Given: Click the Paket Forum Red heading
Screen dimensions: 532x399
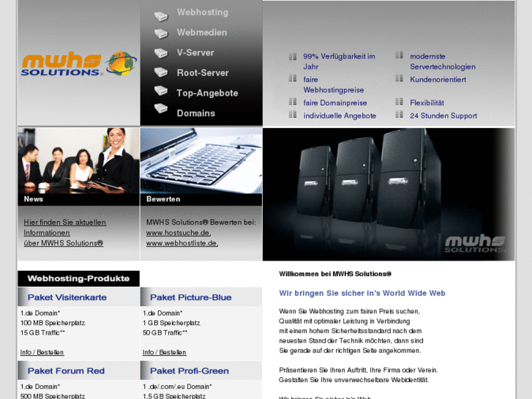Looking at the screenshot, I should pos(66,371).
